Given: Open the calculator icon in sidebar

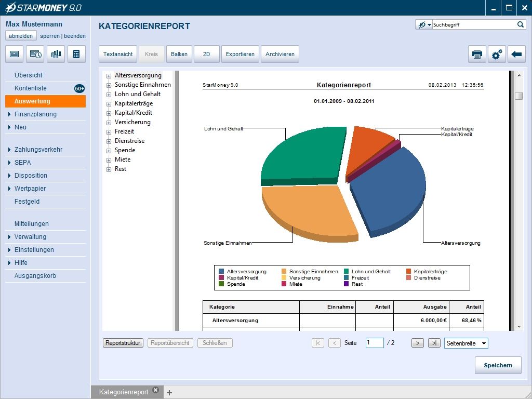Looking at the screenshot, I should [77, 54].
